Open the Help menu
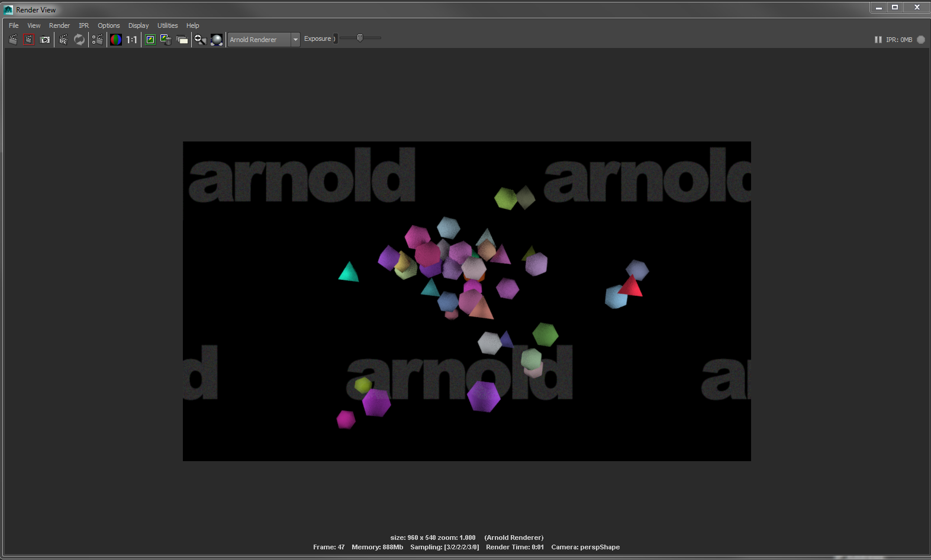Image resolution: width=931 pixels, height=560 pixels. (193, 25)
